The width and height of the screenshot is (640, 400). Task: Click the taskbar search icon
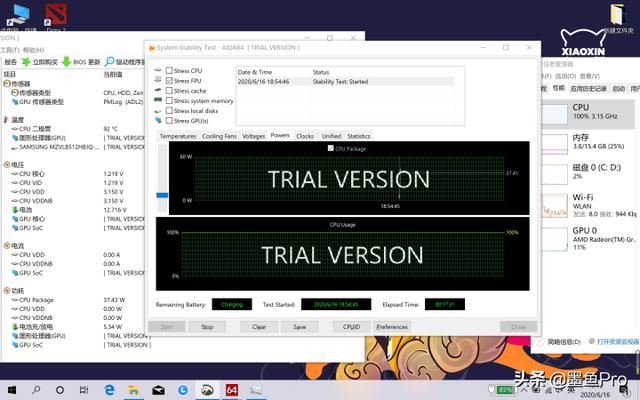coord(36,390)
